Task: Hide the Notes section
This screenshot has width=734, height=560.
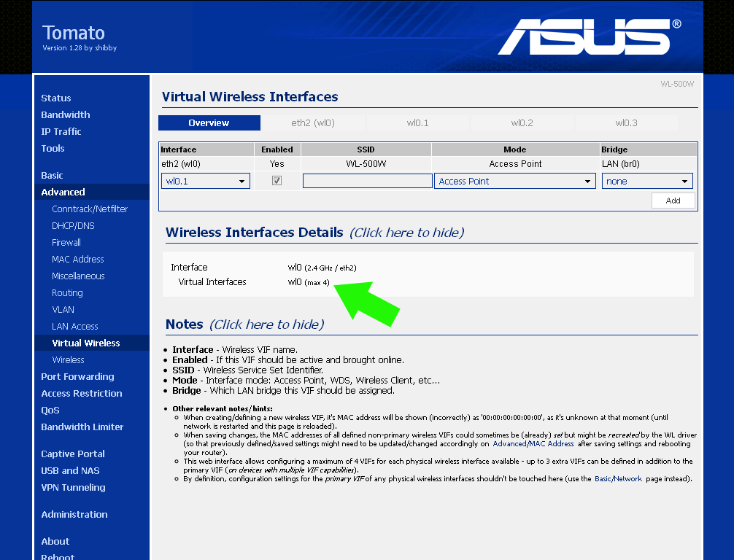Action: tap(267, 324)
